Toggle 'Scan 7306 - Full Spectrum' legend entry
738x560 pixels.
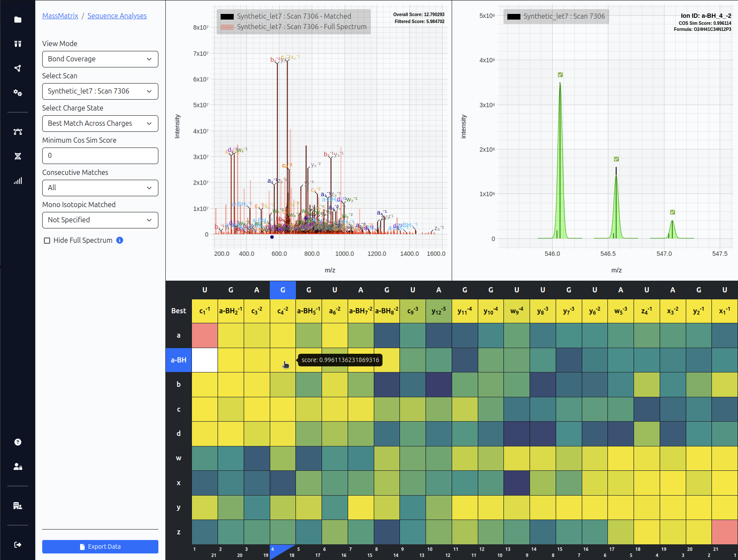click(294, 27)
